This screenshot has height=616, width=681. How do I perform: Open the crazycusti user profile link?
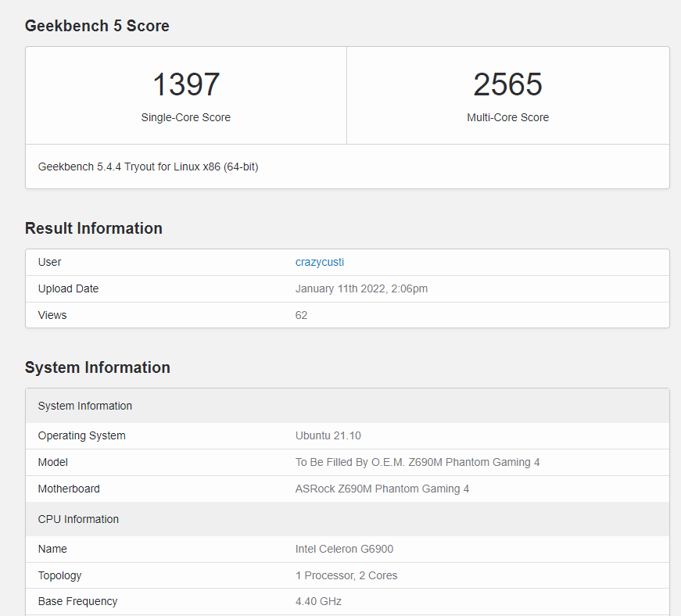[320, 262]
